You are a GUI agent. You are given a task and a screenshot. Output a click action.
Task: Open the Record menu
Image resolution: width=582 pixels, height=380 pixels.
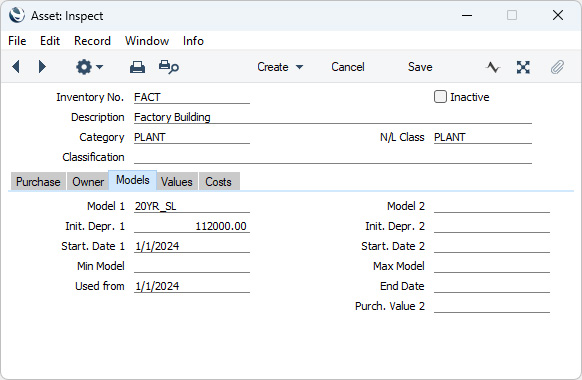point(92,41)
